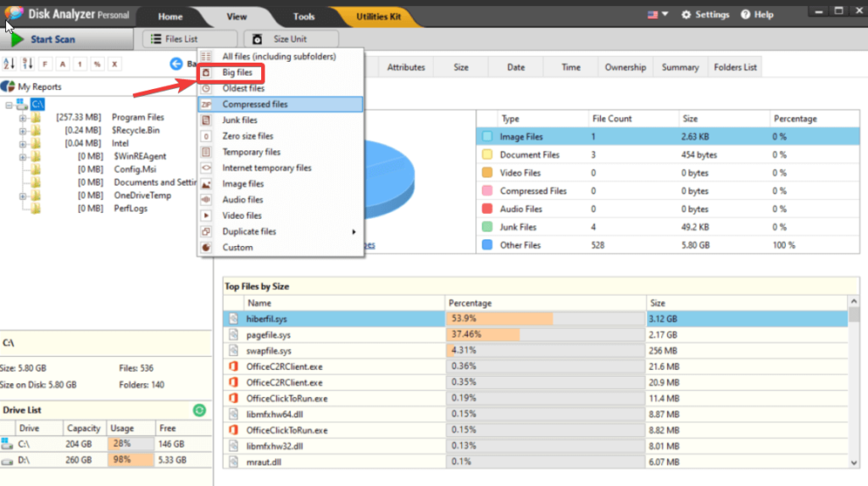Click the My Reports pie icon
The height and width of the screenshot is (486, 868).
[8, 87]
